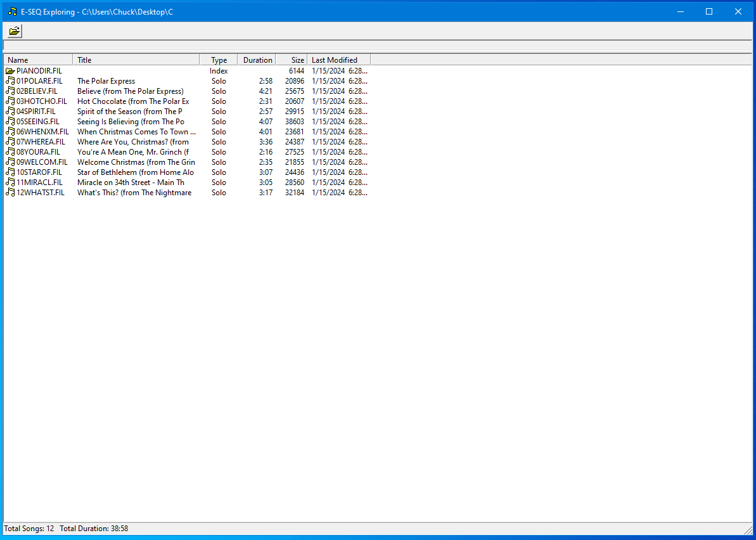The width and height of the screenshot is (756, 540).
Task: Select the file name 02BELIEV.FIL
Action: click(x=37, y=91)
